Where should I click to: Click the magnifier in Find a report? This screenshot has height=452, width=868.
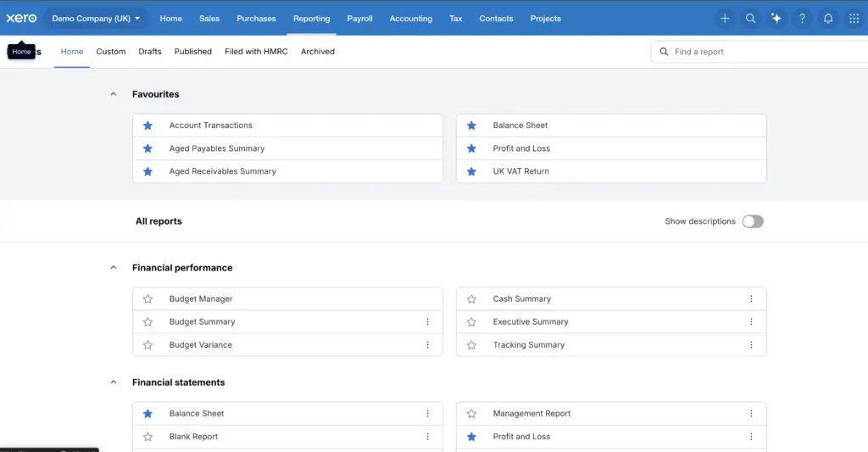[x=664, y=52]
